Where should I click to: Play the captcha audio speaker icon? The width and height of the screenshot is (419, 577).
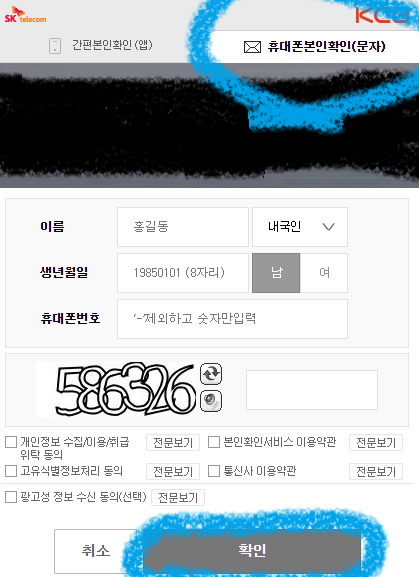coord(211,401)
